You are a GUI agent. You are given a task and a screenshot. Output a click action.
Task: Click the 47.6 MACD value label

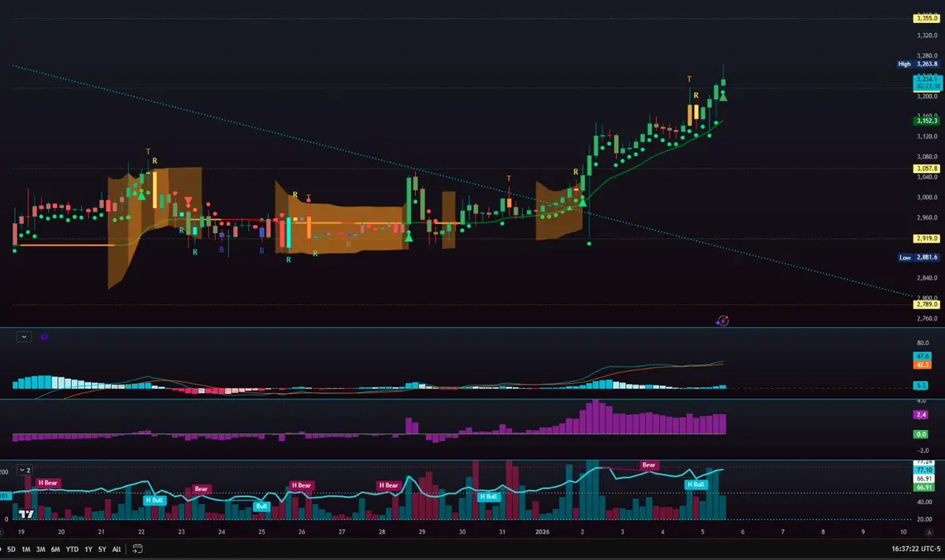(923, 356)
